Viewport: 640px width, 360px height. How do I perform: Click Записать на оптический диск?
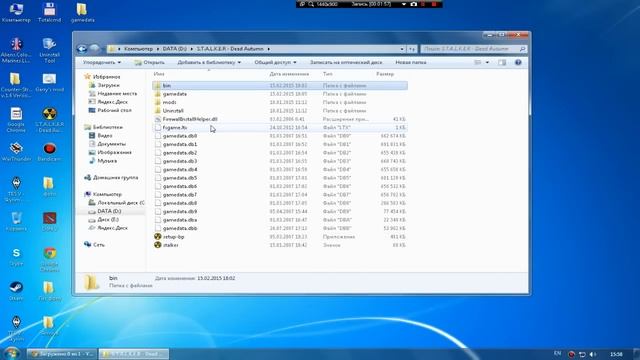(x=346, y=62)
